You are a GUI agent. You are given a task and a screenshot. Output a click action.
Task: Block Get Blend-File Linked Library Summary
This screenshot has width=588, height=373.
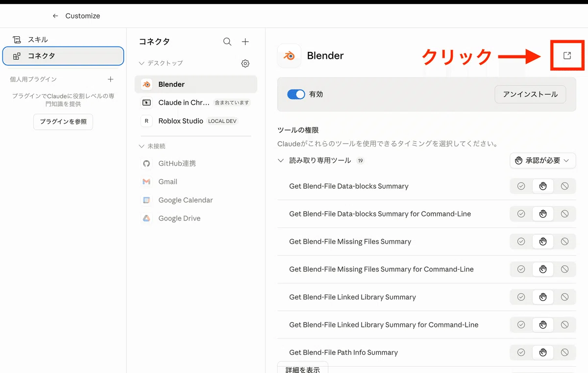click(564, 297)
